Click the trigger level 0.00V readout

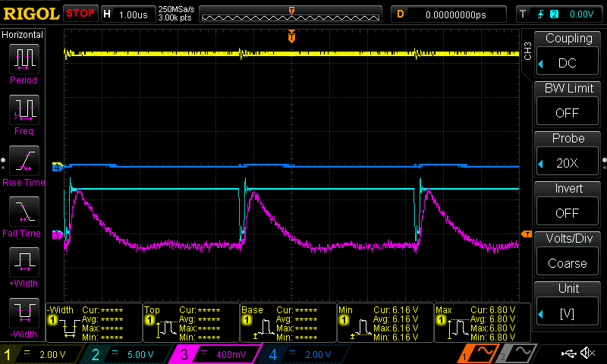581,14
